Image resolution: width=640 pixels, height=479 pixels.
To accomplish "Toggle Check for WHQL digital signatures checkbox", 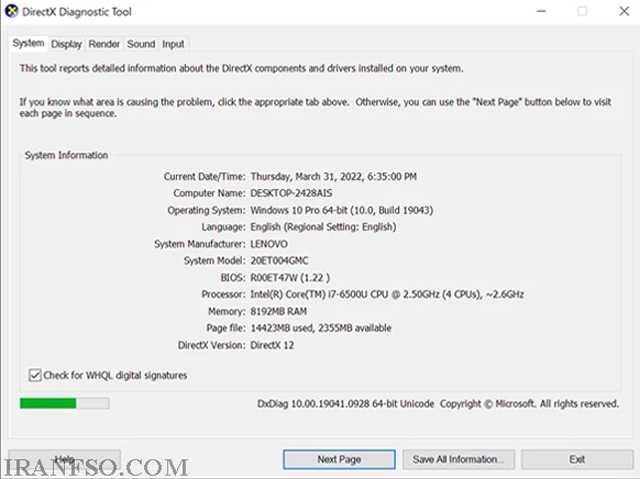I will tap(35, 375).
